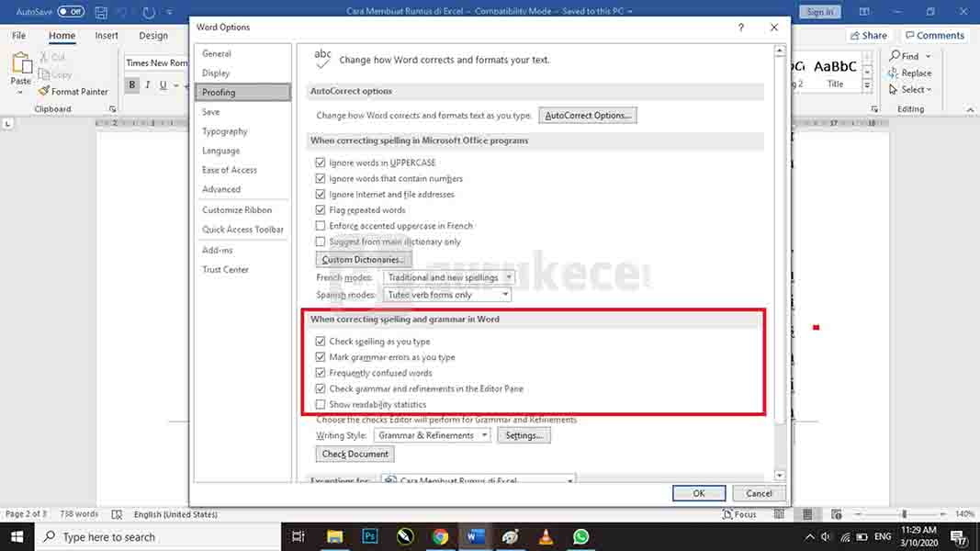The height and width of the screenshot is (551, 980).
Task: Confirm Word Options with OK
Action: (699, 493)
